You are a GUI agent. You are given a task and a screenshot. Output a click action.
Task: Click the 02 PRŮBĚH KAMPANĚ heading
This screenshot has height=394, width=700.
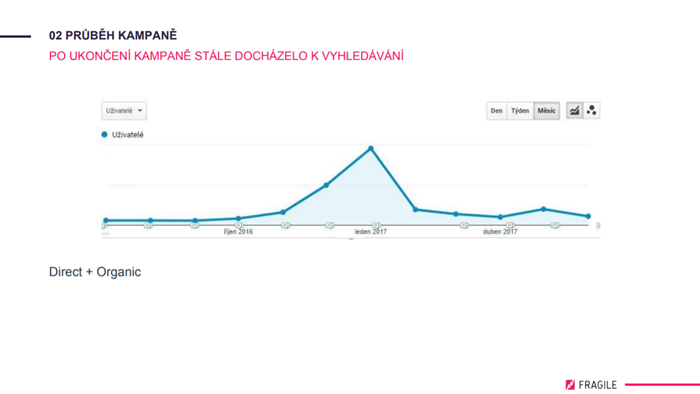coord(113,35)
